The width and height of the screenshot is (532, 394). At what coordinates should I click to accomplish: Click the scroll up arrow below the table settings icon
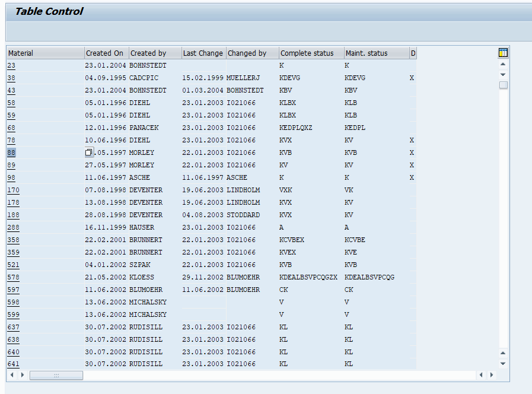pos(503,64)
